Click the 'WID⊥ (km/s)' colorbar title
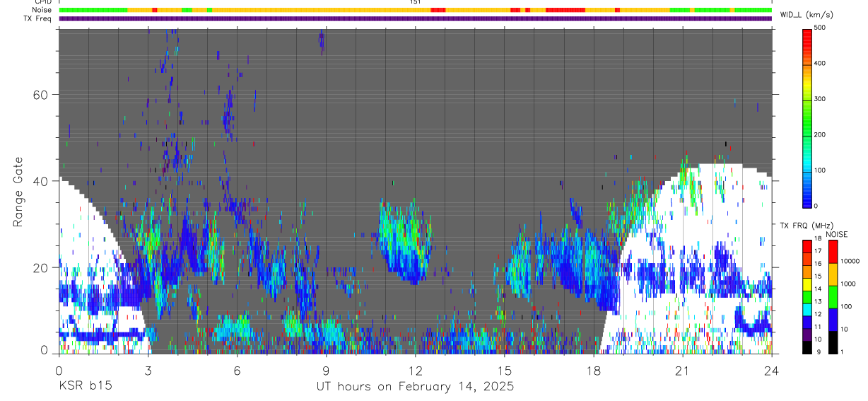Viewport: 868px width, 401px height. [807, 14]
